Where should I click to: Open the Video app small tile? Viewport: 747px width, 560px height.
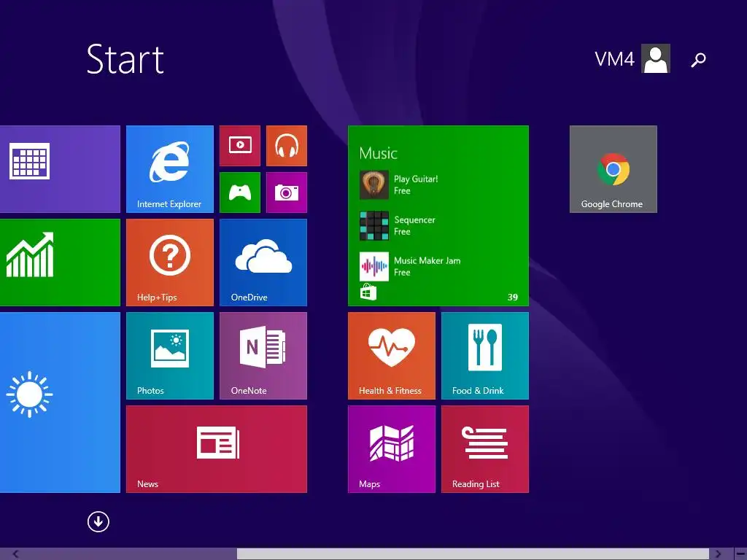(239, 146)
